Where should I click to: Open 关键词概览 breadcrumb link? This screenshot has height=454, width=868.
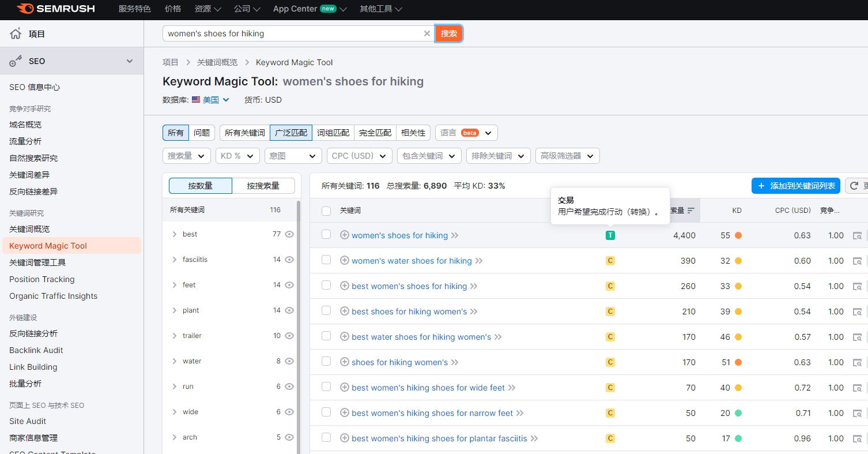(x=217, y=62)
